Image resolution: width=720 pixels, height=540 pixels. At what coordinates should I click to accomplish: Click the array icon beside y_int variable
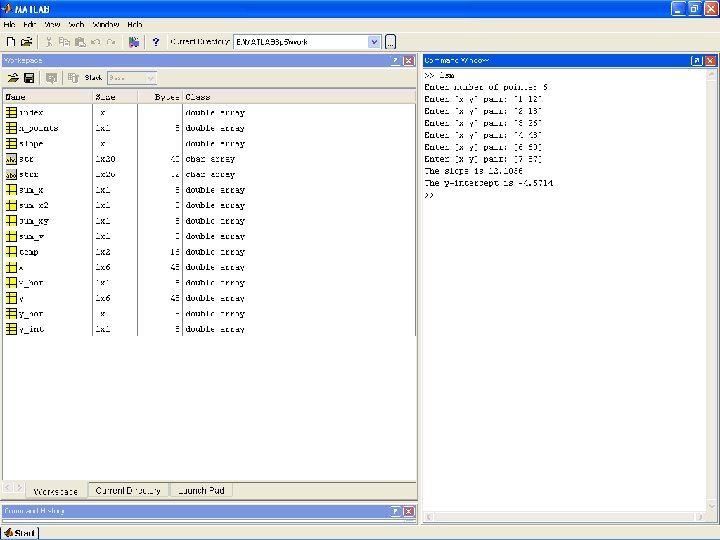11,329
